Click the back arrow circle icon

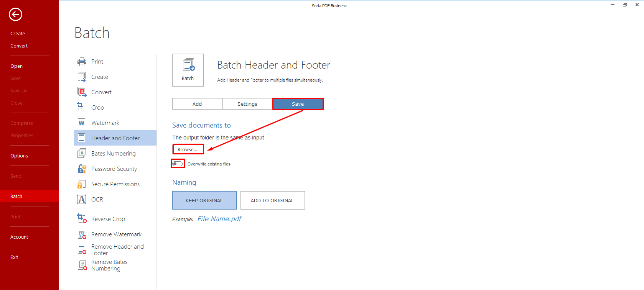[x=15, y=15]
